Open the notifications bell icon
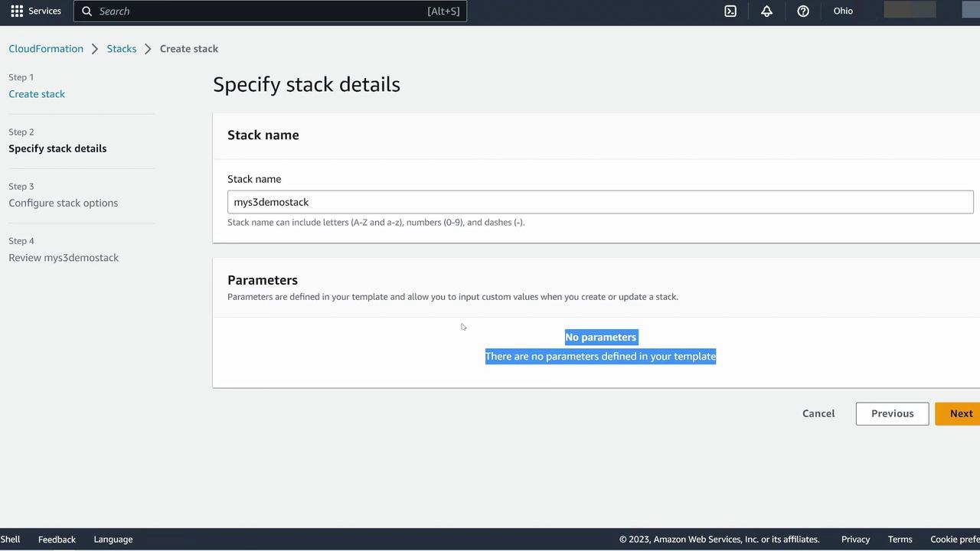Viewport: 980px width, 551px height. coord(766,11)
